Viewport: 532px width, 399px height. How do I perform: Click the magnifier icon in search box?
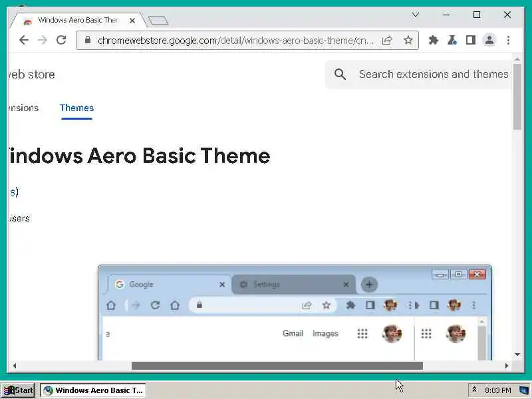coord(340,74)
